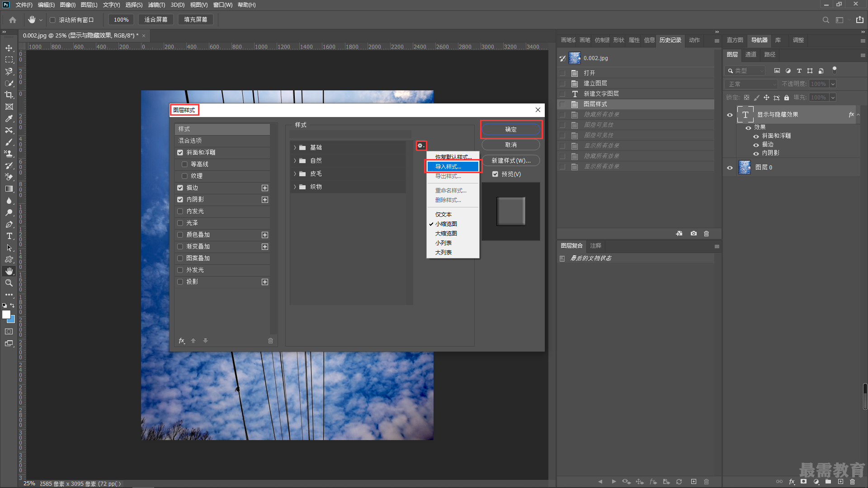Toggle Stroke effect checkbox
868x488 pixels.
(x=180, y=188)
